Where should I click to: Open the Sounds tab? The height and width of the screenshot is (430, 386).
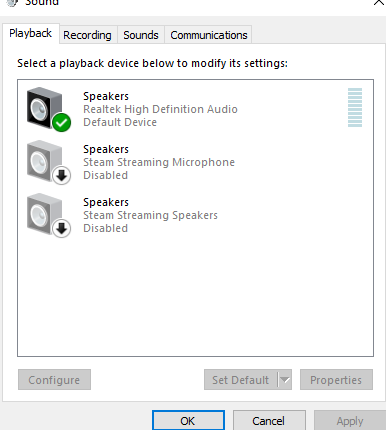pos(141,35)
